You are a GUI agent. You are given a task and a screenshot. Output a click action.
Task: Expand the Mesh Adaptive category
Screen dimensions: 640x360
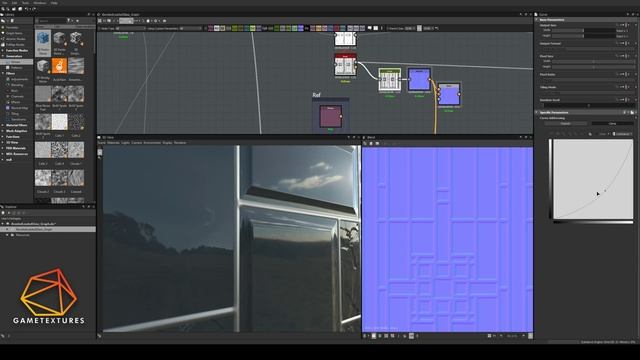pyautogui.click(x=3, y=131)
